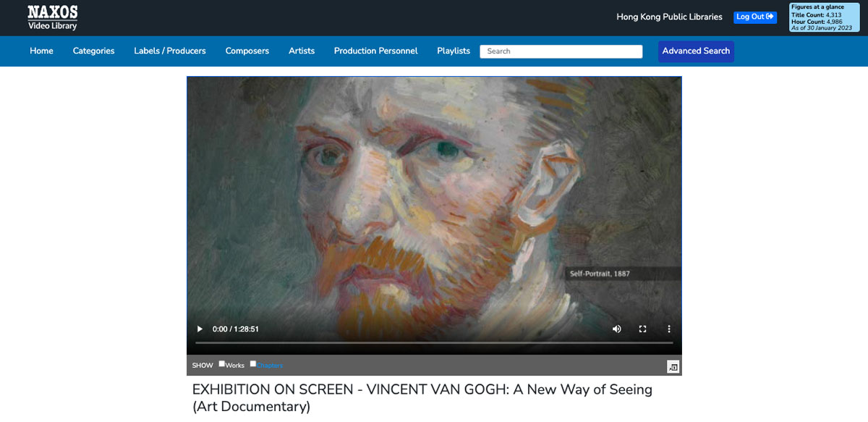Open the Categories menu
The height and width of the screenshot is (422, 868).
click(93, 51)
